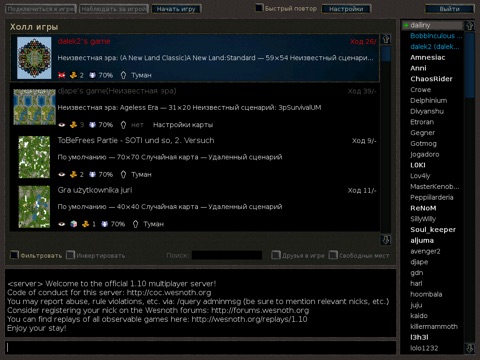Click game list scroll-down arrow
Viewport: 480px width, 360px height.
click(386, 239)
